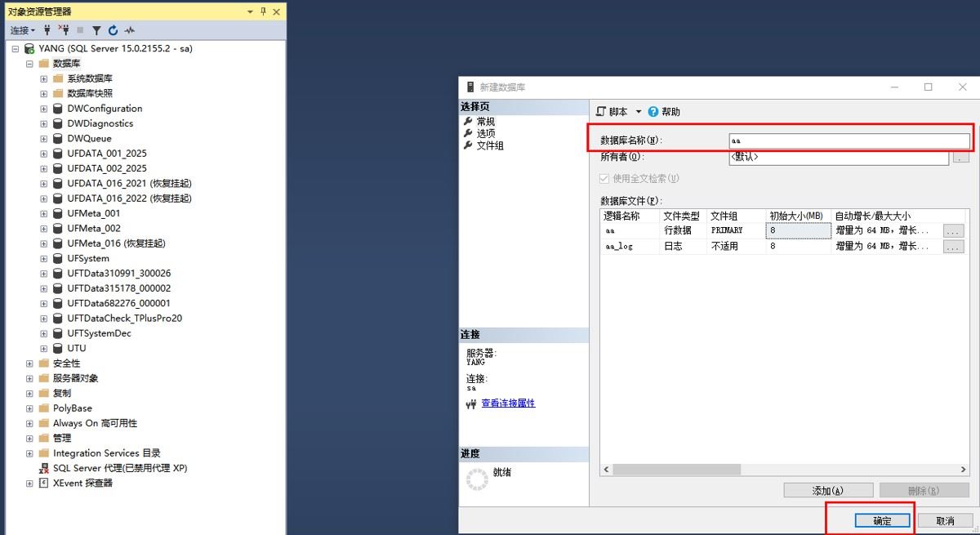The image size is (980, 535).
Task: Click the browse button beside 所有者 field
Action: click(960, 157)
